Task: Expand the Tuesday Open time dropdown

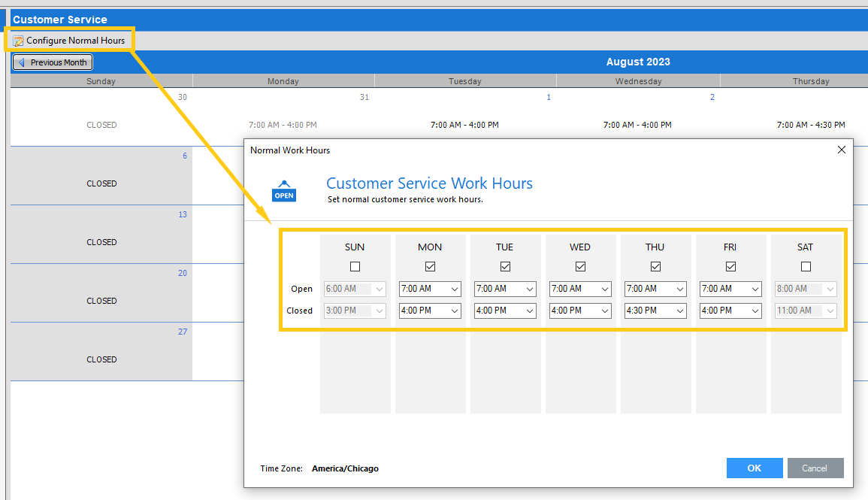Action: click(x=506, y=289)
